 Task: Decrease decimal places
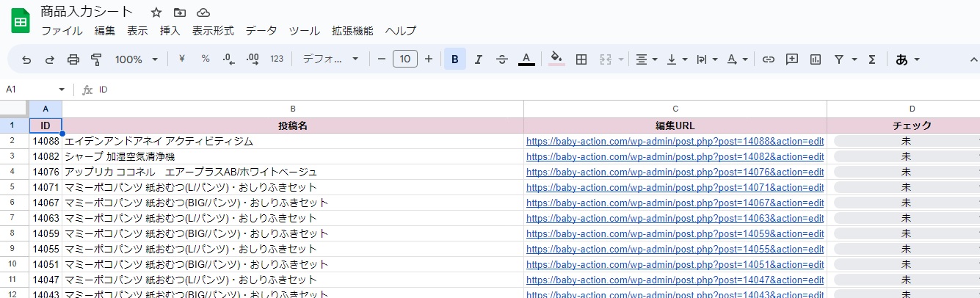pyautogui.click(x=228, y=59)
